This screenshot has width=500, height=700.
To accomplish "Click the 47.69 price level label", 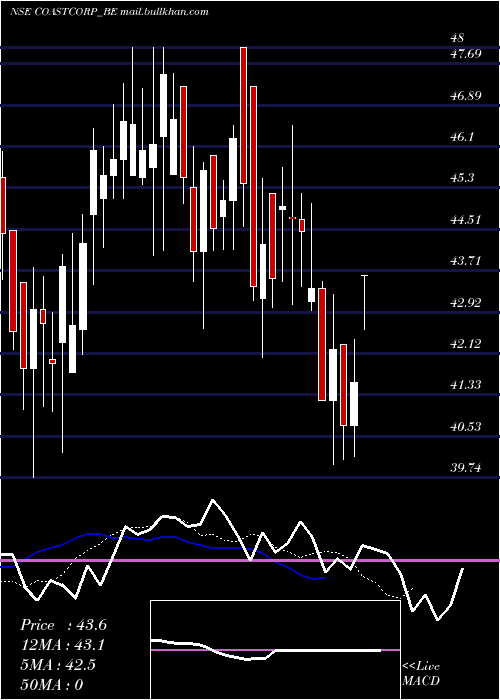I will pos(466,54).
